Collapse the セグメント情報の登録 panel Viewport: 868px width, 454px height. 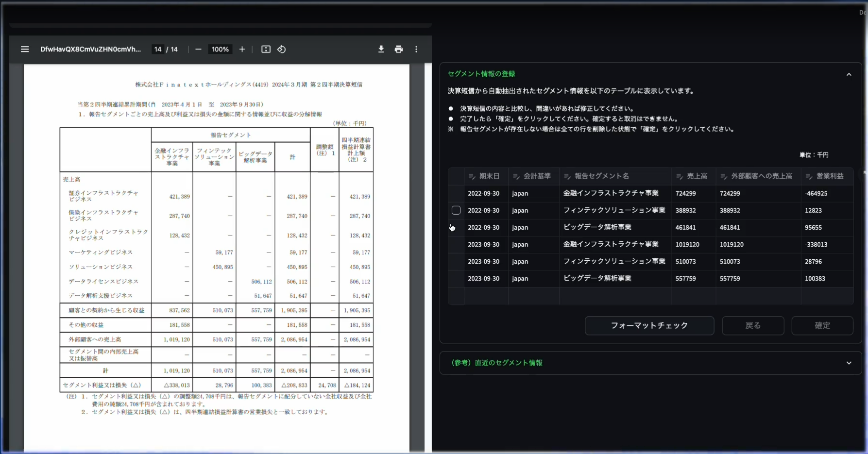(849, 74)
